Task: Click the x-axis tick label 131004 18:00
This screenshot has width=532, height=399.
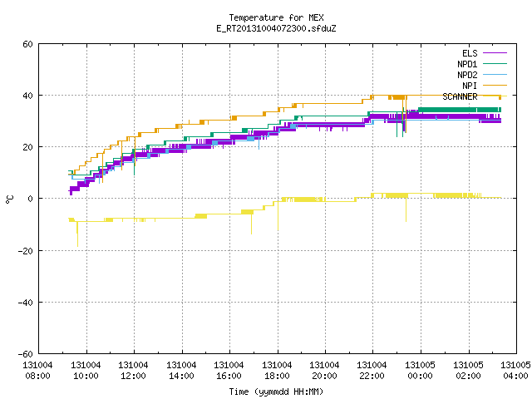Action: tap(277, 371)
